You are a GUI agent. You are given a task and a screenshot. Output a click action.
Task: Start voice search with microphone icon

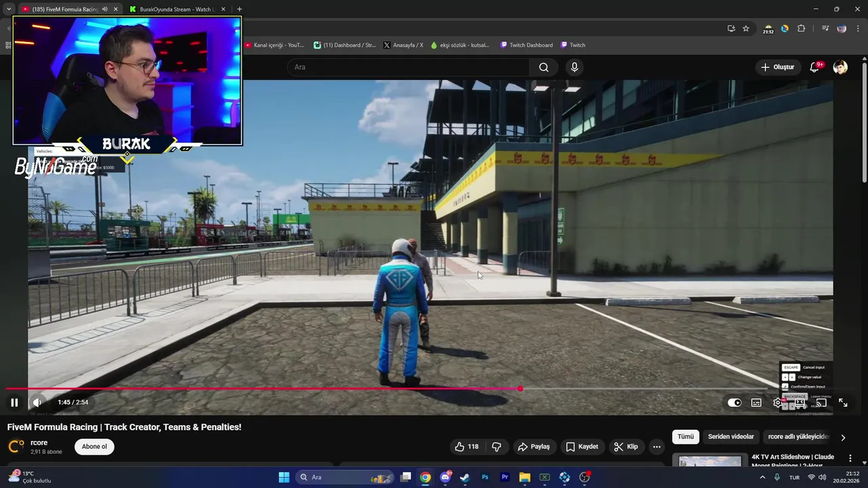click(x=574, y=67)
